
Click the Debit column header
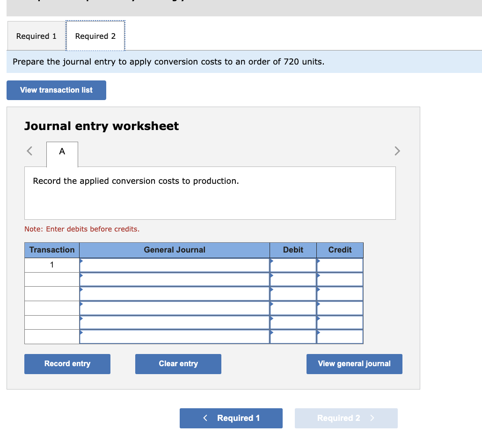pos(293,250)
